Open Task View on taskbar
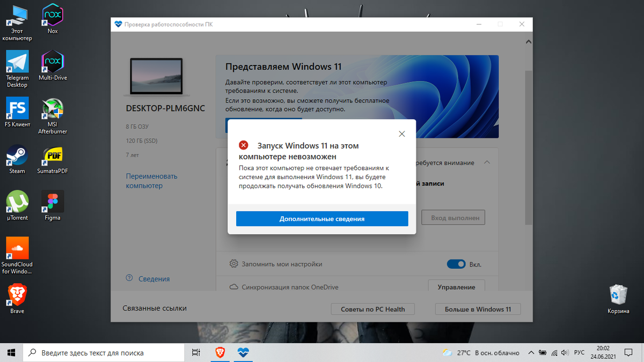 point(196,352)
